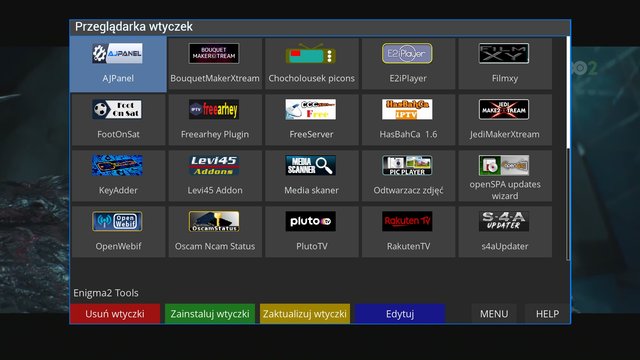Select the JediMakerXtream plugin icon
Viewport: 640px width, 360px height.
pyautogui.click(x=504, y=109)
